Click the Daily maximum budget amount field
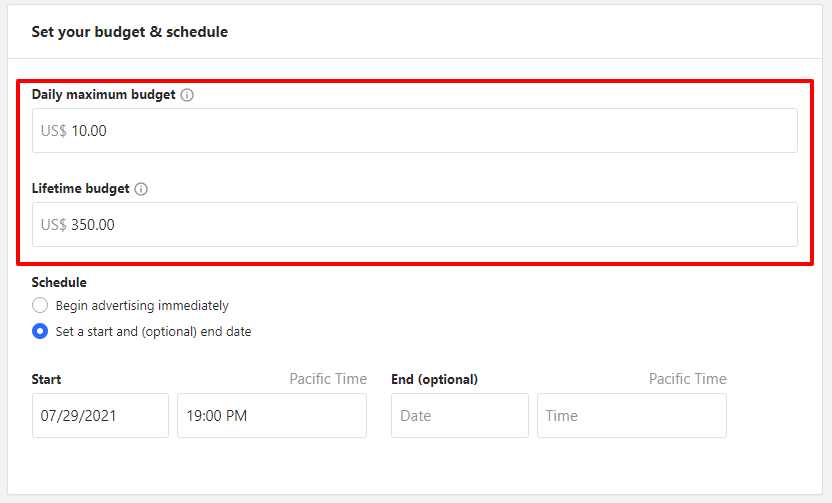Viewport: 832px width, 503px height. click(x=430, y=131)
